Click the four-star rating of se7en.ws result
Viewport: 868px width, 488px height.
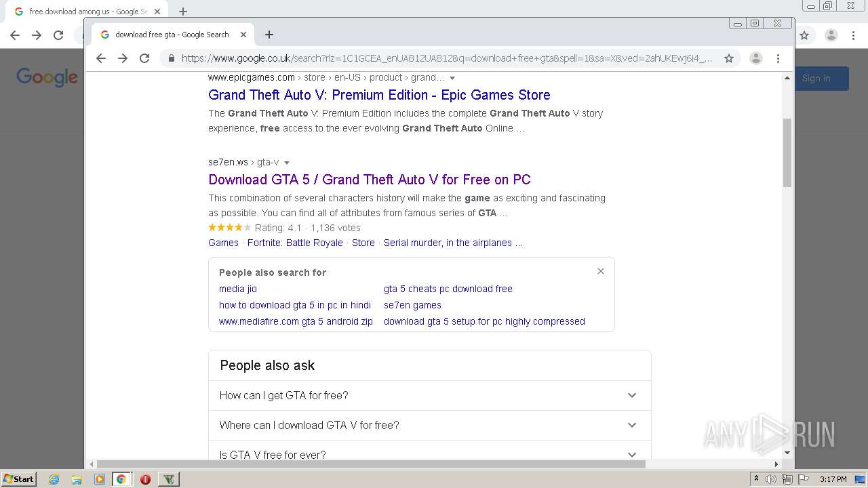230,228
